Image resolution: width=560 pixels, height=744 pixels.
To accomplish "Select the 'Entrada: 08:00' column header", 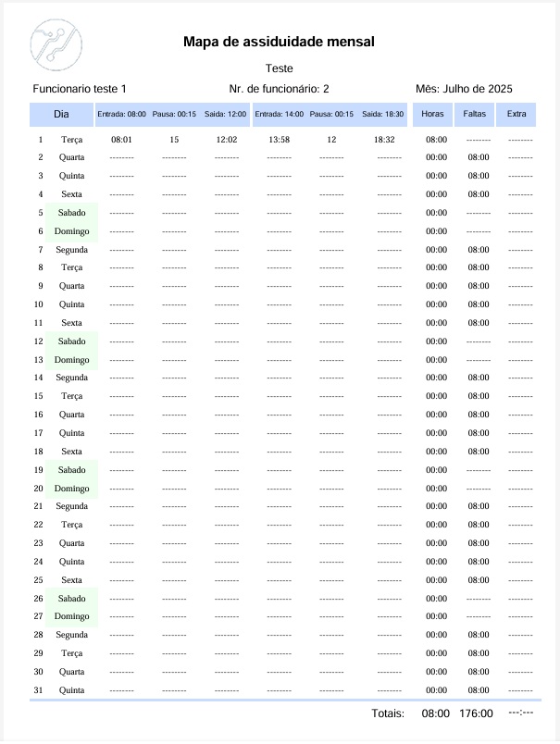I will [121, 114].
